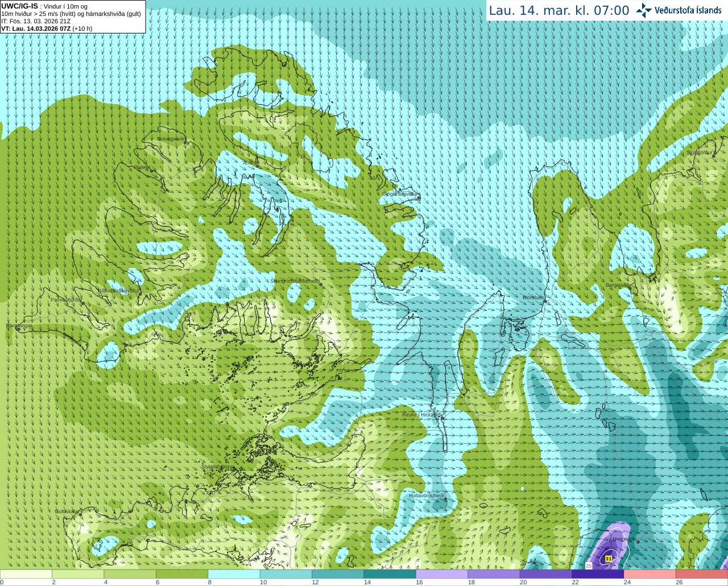Click the Hveravellir station label
The height and width of the screenshot is (586, 728).
(x=624, y=538)
